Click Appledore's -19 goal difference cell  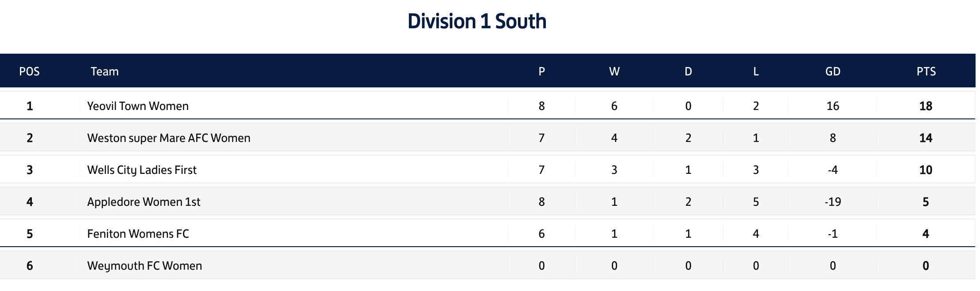tap(832, 202)
